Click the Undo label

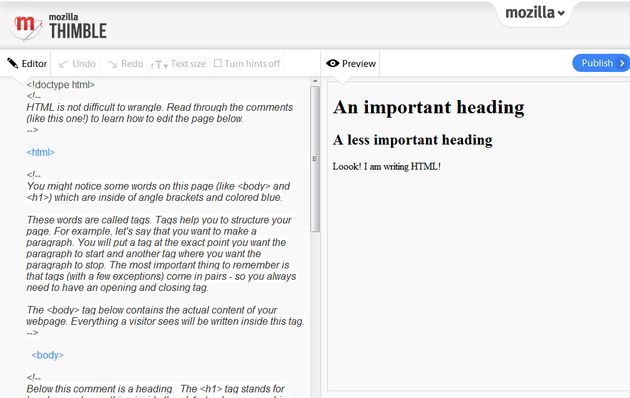pos(84,63)
